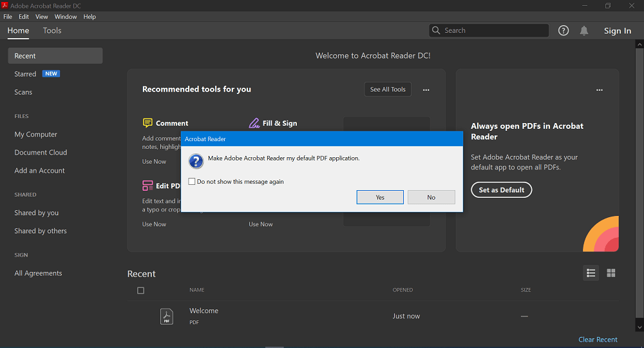Click the scrollbar down arrow
Image resolution: width=644 pixels, height=348 pixels.
639,327
